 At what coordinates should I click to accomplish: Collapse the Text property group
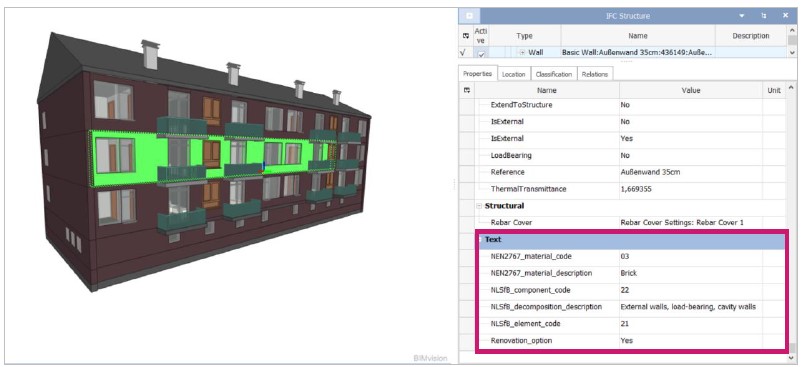click(481, 239)
